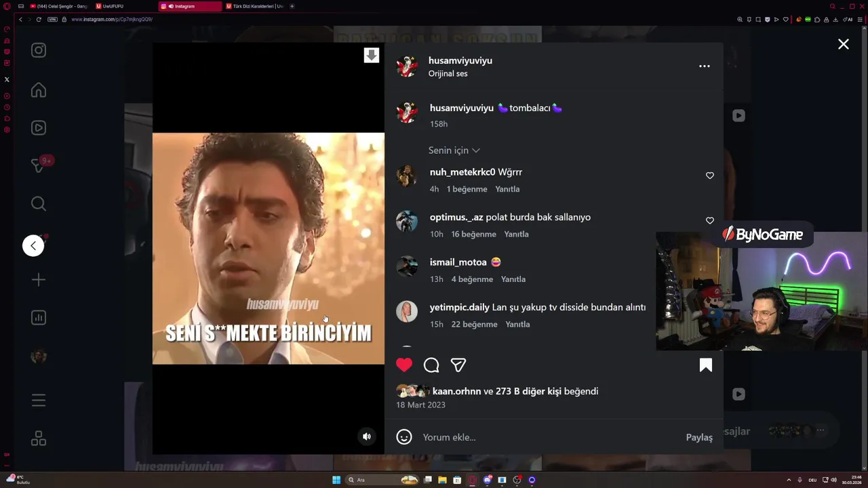Click the Instagram camera logo in the sidebar
This screenshot has width=868, height=488.
coord(39,50)
